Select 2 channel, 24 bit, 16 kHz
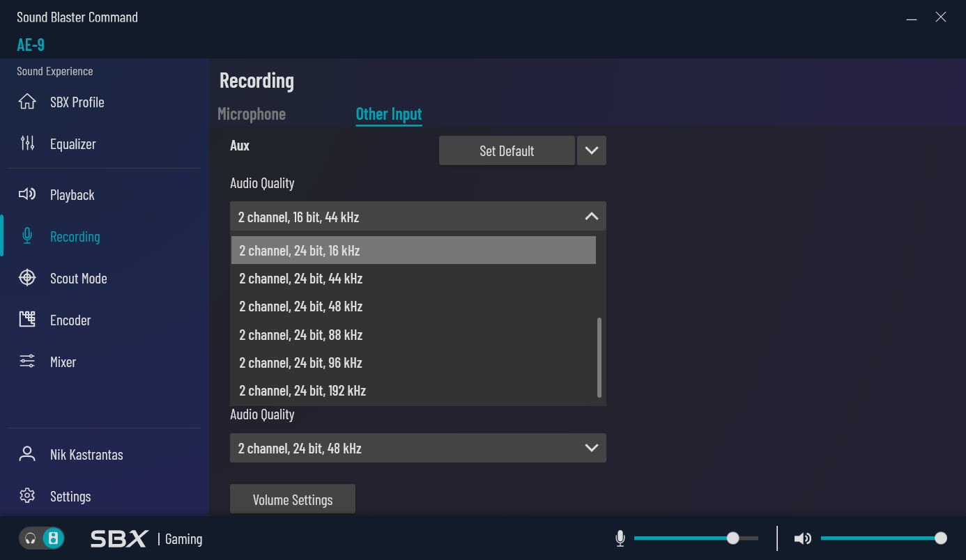 pos(413,250)
